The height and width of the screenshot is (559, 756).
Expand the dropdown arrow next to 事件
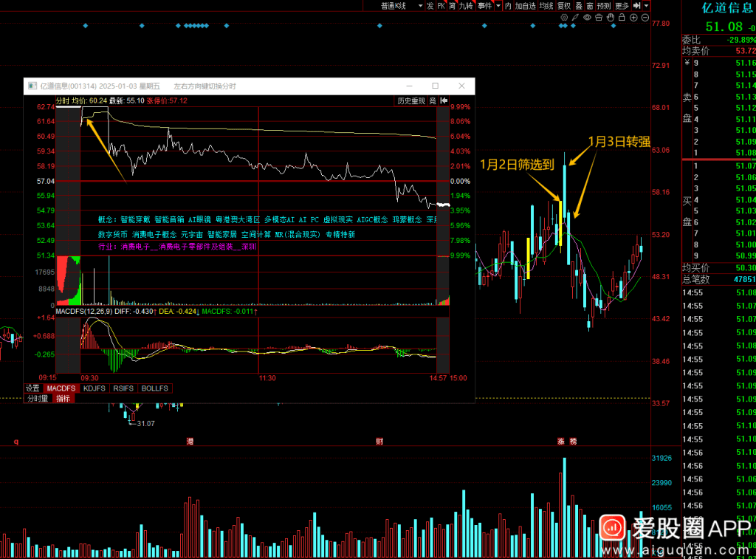[498, 6]
